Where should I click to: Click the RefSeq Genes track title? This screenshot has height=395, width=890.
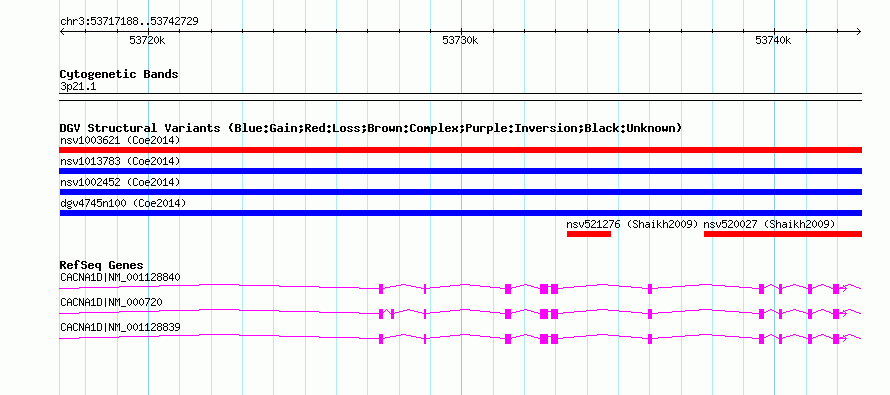click(x=101, y=265)
